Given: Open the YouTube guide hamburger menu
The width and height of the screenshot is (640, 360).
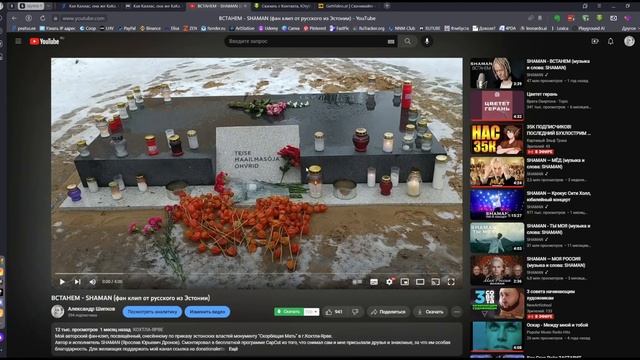Looking at the screenshot, I should click(18, 41).
